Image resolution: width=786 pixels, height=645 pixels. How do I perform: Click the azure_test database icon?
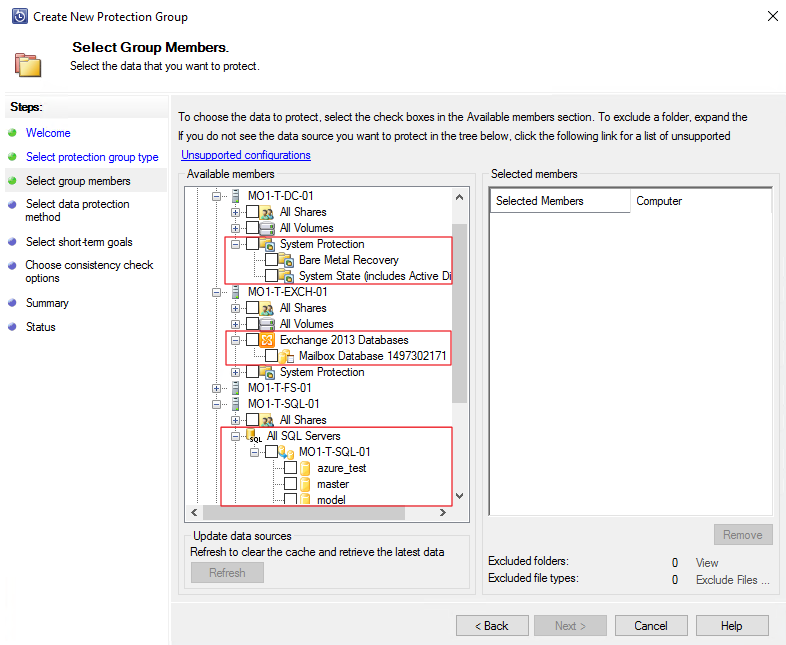point(305,468)
